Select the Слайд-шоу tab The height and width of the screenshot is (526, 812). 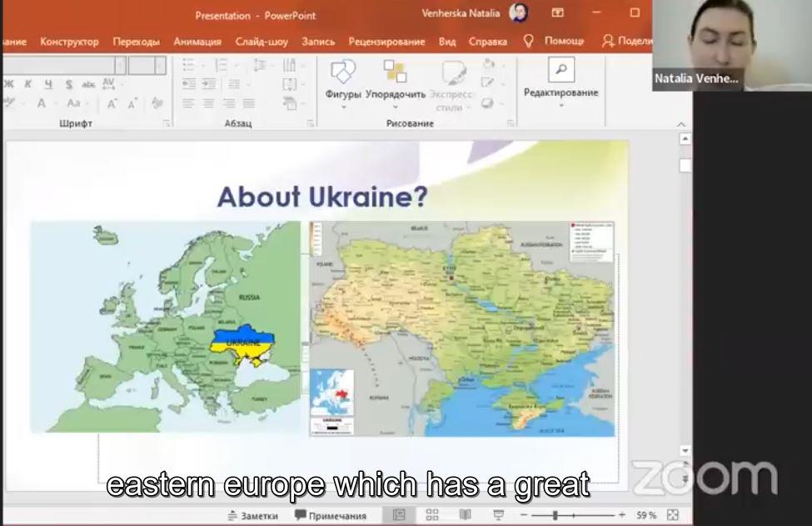click(x=262, y=42)
